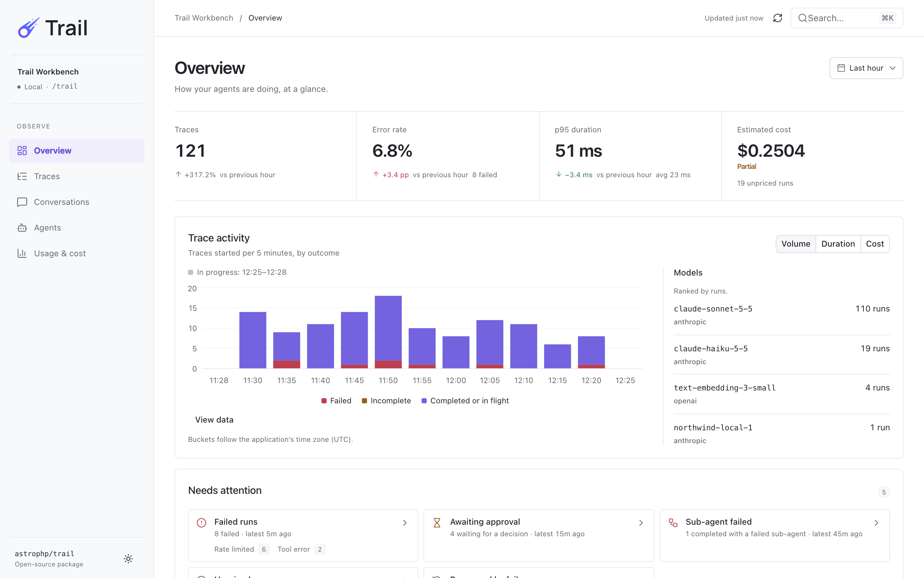
Task: Click the up arrow icon beside +317.2%
Action: (x=178, y=174)
